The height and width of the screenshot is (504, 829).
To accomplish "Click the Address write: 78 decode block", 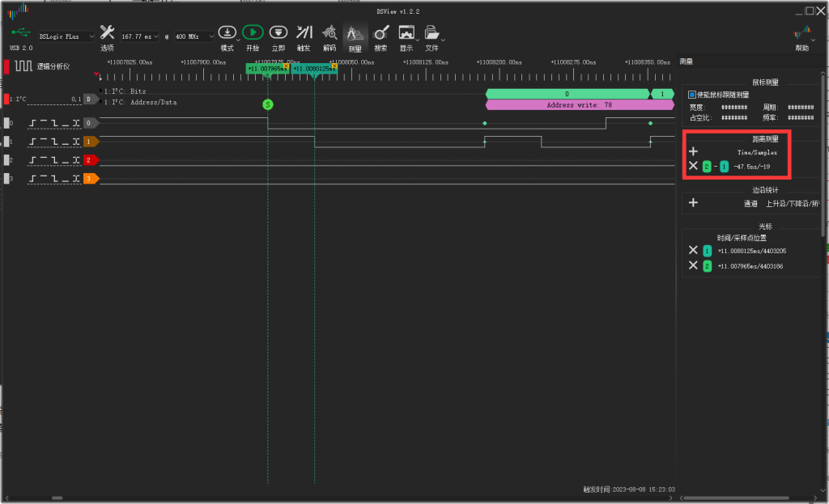I will [x=579, y=105].
